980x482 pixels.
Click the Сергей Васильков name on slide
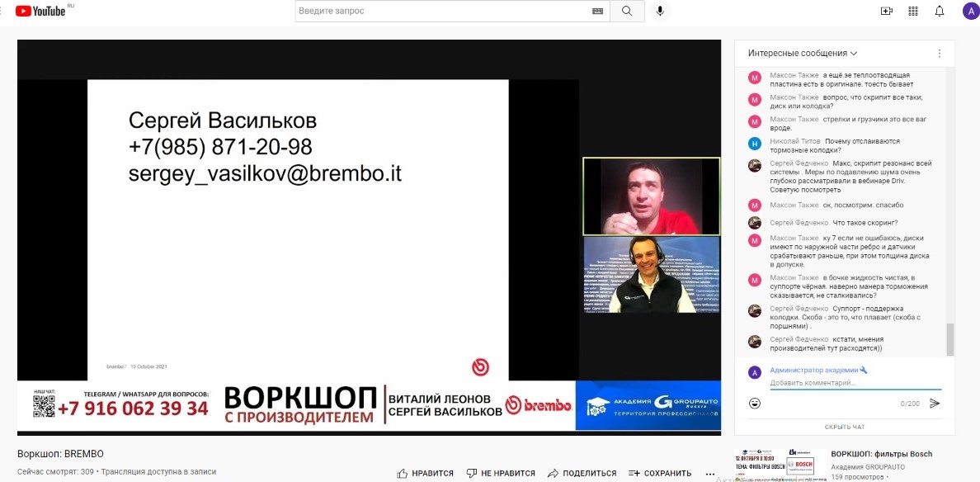pos(223,120)
